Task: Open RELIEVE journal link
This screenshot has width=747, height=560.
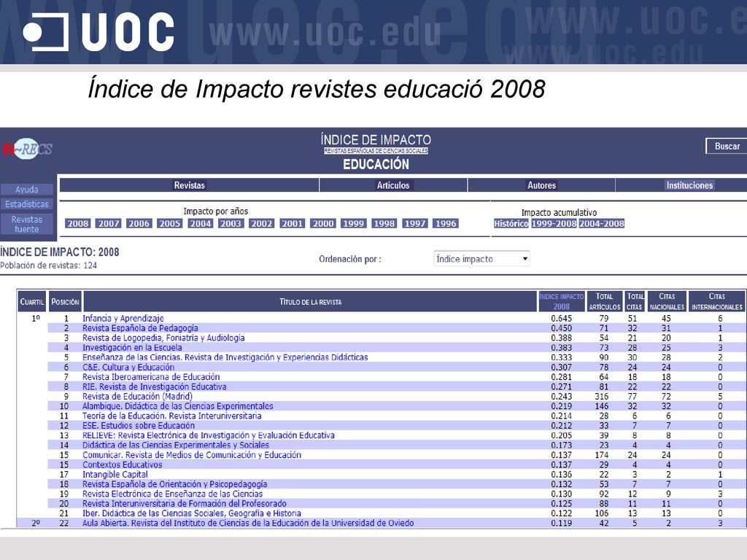Action: (x=209, y=435)
